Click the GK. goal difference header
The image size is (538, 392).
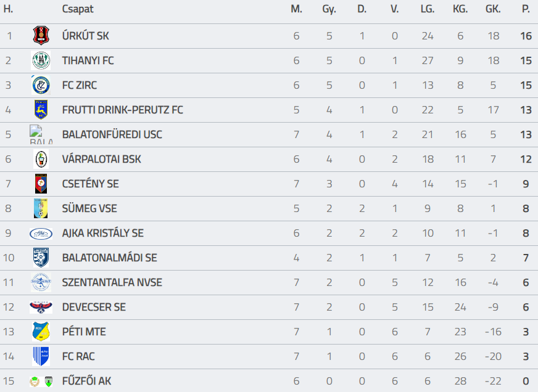click(x=493, y=9)
